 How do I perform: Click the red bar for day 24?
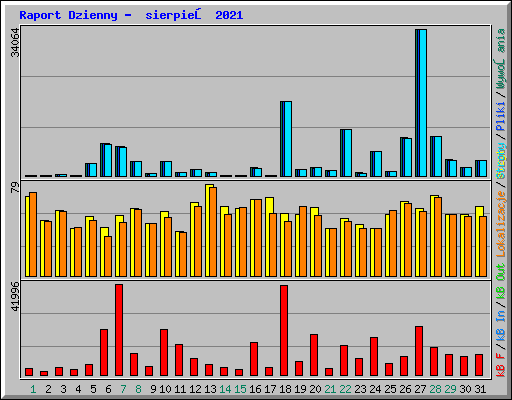pyautogui.click(x=374, y=357)
